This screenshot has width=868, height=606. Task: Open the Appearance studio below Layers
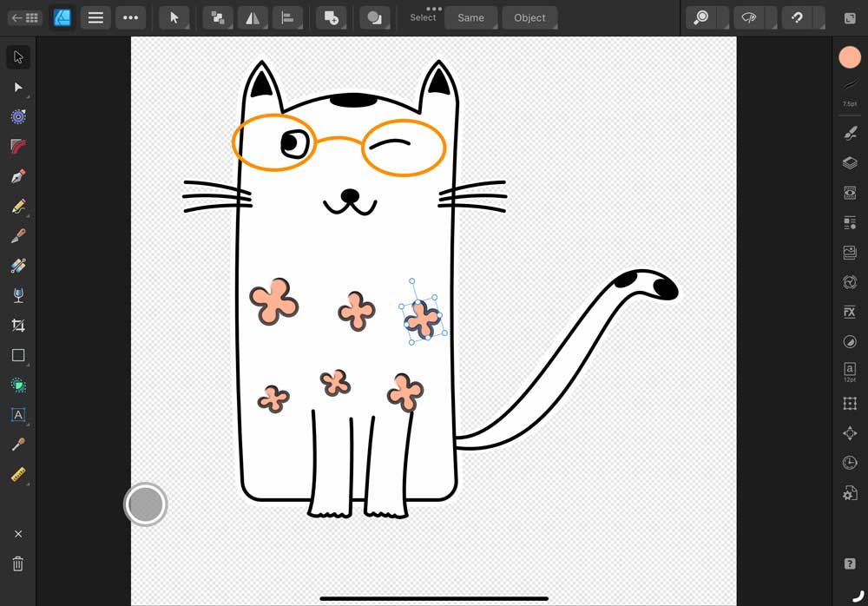click(850, 193)
